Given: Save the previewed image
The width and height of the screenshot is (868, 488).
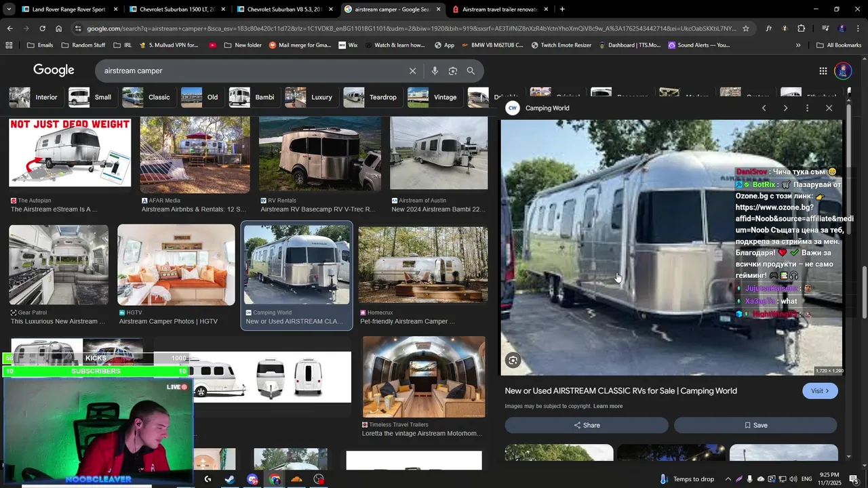Looking at the screenshot, I should tap(755, 425).
